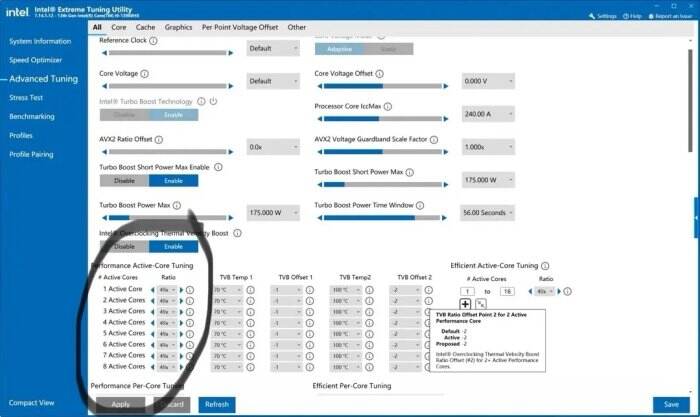Click the TVB Offset 1 info icon for 4 Active Cores

pyautogui.click(x=310, y=323)
